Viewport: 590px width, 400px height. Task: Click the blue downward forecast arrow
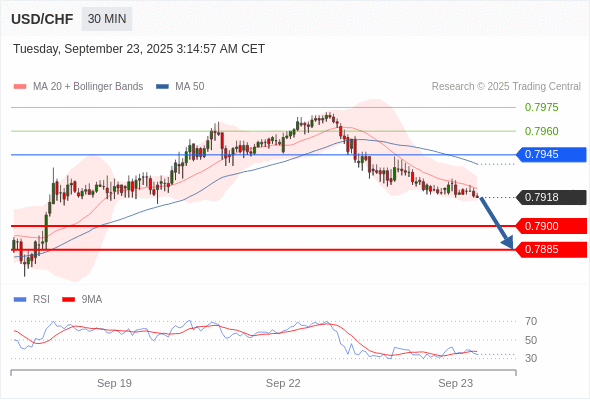coord(496,222)
